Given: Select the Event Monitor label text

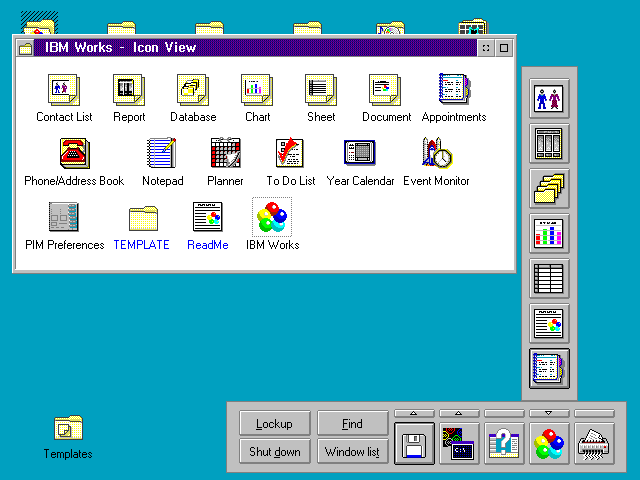Looking at the screenshot, I should pos(436,181).
